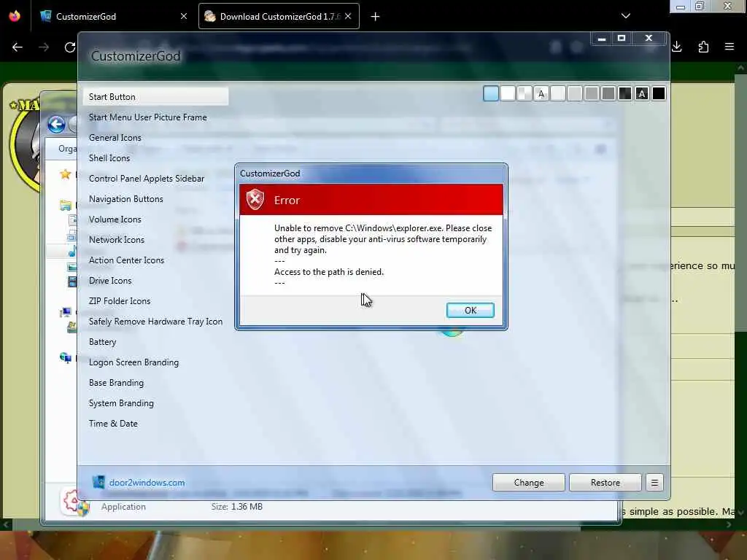Select General Icons category
747x560 pixels.
[x=115, y=138]
